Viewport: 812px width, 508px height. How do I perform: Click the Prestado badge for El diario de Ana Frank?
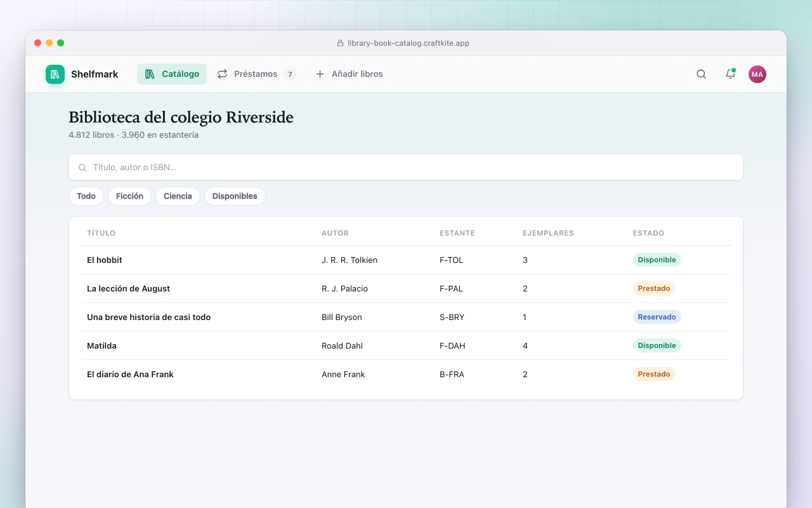(x=654, y=374)
